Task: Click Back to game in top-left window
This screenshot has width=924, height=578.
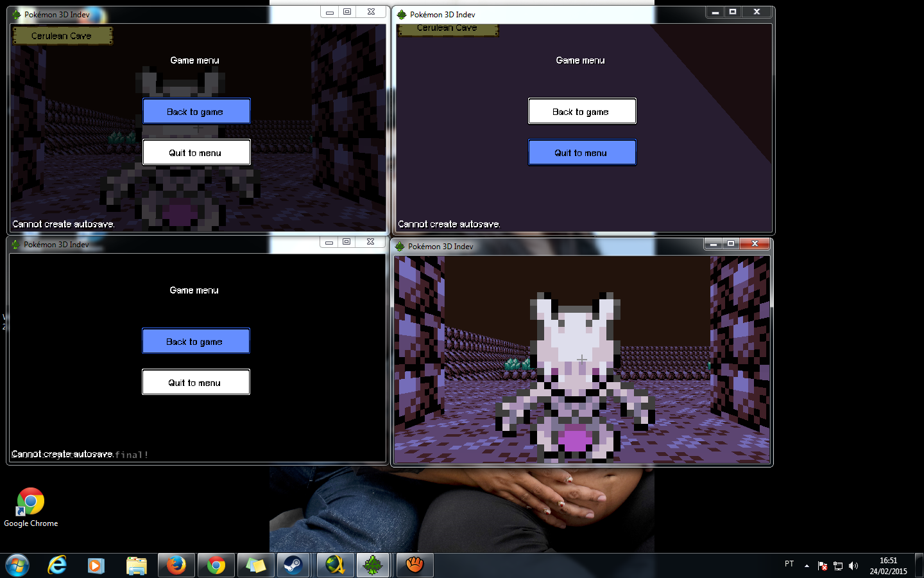Action: [x=196, y=111]
